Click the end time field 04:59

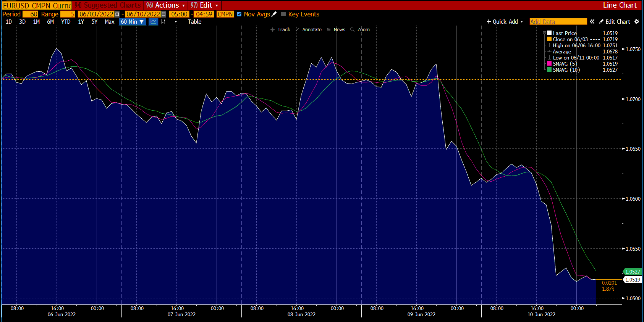click(204, 14)
